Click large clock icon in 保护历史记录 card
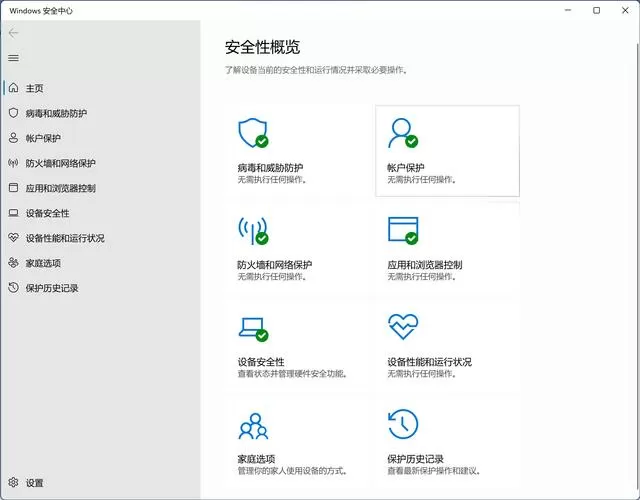 (x=403, y=424)
